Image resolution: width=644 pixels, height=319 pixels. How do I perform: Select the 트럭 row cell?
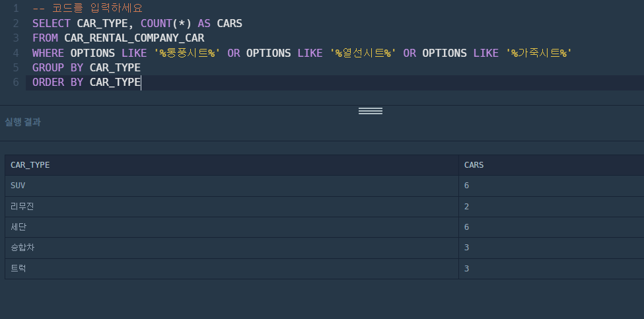pos(232,269)
